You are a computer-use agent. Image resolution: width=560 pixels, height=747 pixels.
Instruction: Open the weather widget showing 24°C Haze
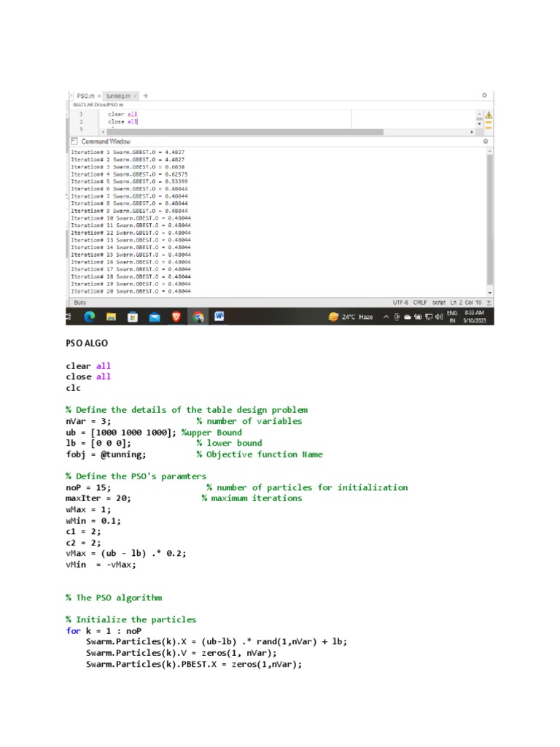[x=350, y=317]
